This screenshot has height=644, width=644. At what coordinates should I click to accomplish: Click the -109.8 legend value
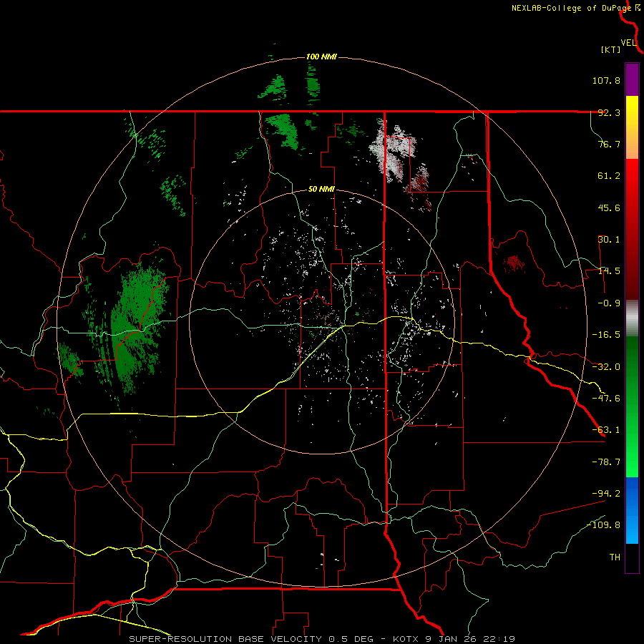pyautogui.click(x=603, y=525)
